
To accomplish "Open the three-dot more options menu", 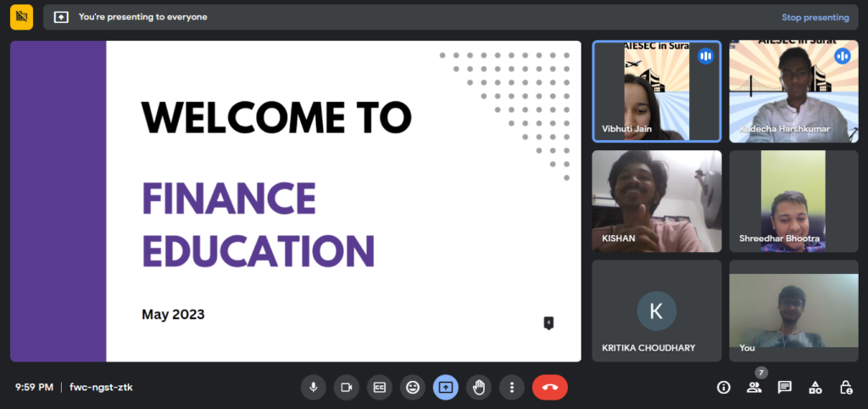I will tap(512, 387).
